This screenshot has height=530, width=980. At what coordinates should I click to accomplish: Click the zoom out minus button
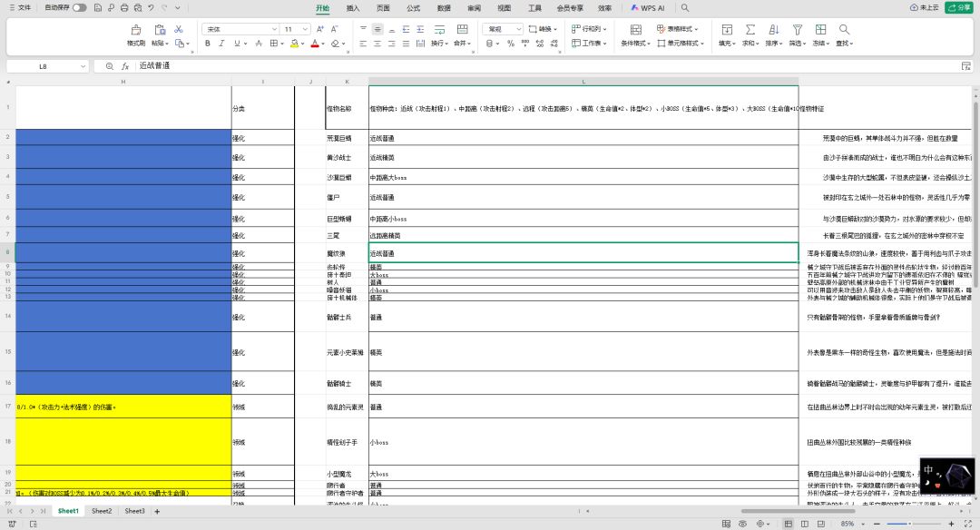[x=877, y=523]
